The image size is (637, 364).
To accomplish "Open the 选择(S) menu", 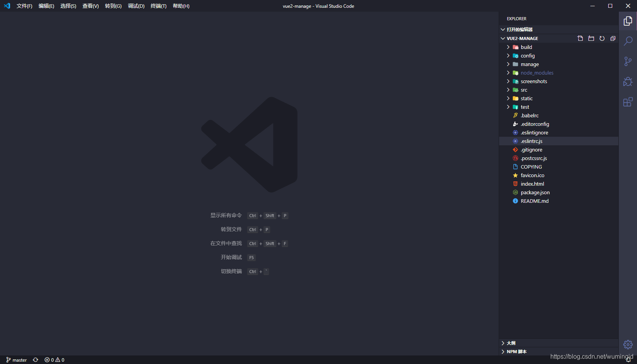I will click(68, 6).
